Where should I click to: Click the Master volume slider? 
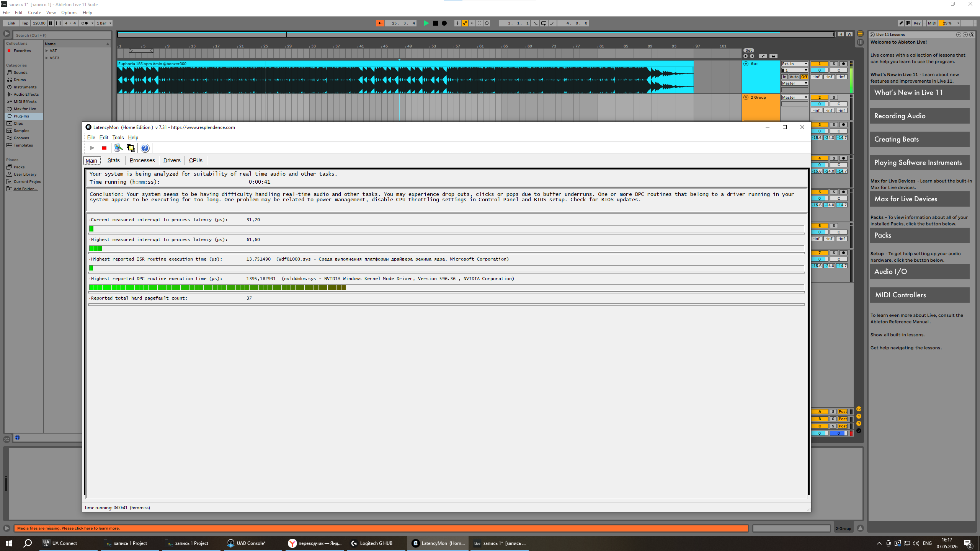[x=820, y=434]
